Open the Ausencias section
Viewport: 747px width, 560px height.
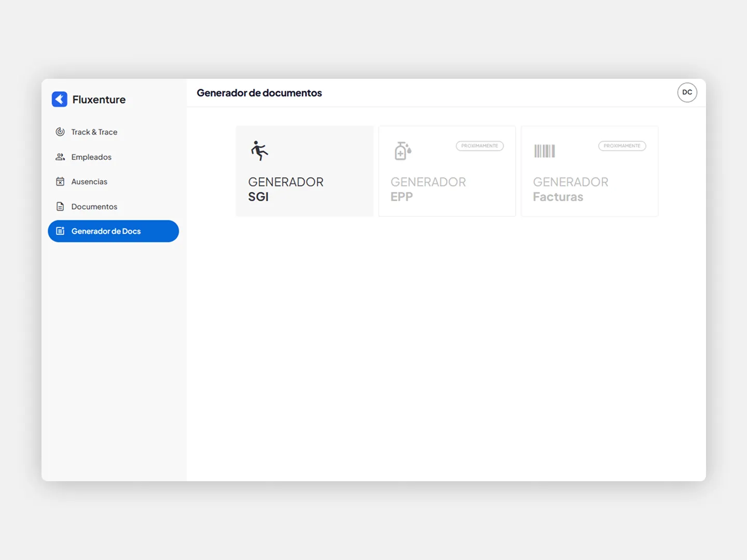(113, 181)
